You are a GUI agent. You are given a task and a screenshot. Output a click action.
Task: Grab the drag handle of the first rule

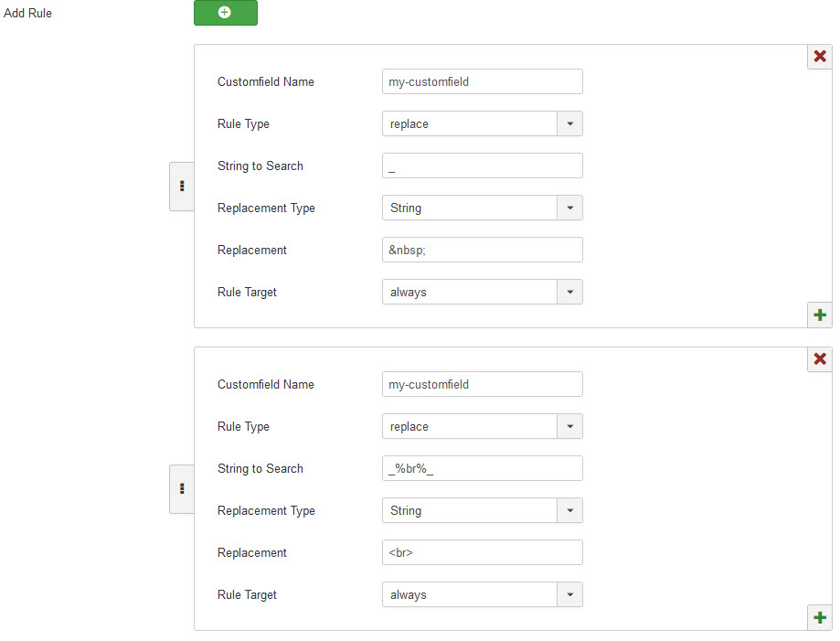click(x=182, y=186)
